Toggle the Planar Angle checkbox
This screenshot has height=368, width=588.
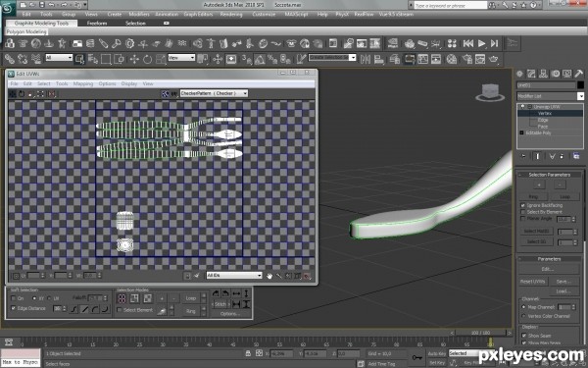tap(522, 219)
